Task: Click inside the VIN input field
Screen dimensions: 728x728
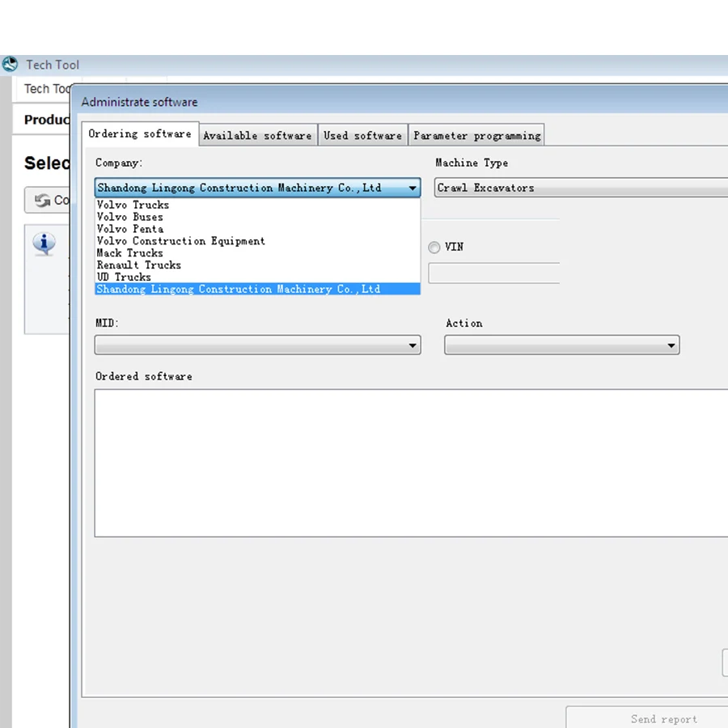Action: 493,273
